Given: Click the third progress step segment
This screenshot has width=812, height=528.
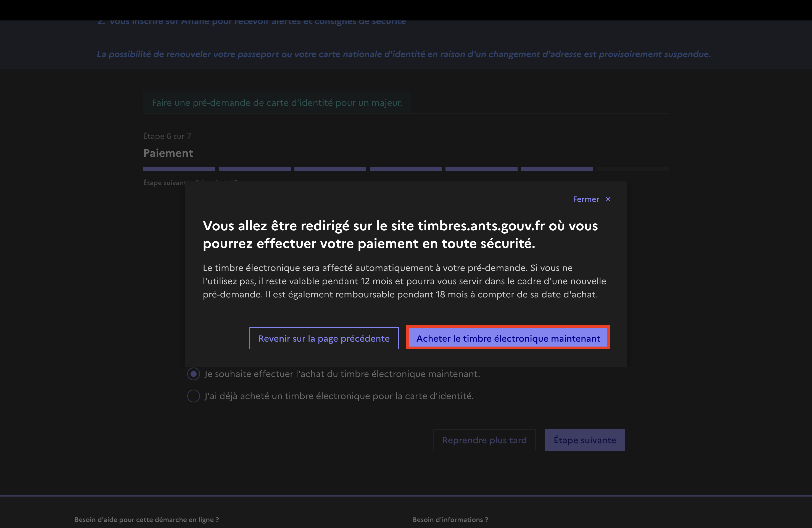Looking at the screenshot, I should tap(330, 169).
